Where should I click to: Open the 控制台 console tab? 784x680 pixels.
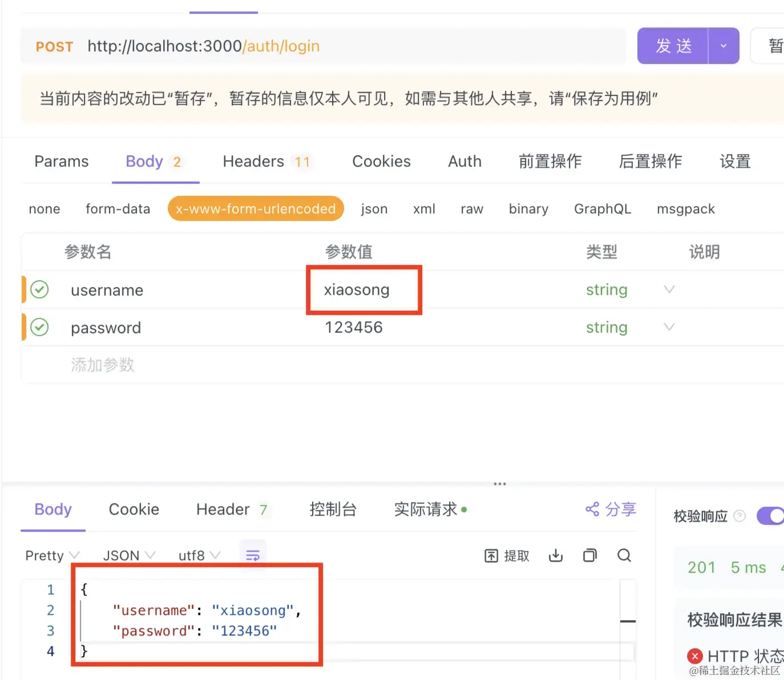coord(333,509)
